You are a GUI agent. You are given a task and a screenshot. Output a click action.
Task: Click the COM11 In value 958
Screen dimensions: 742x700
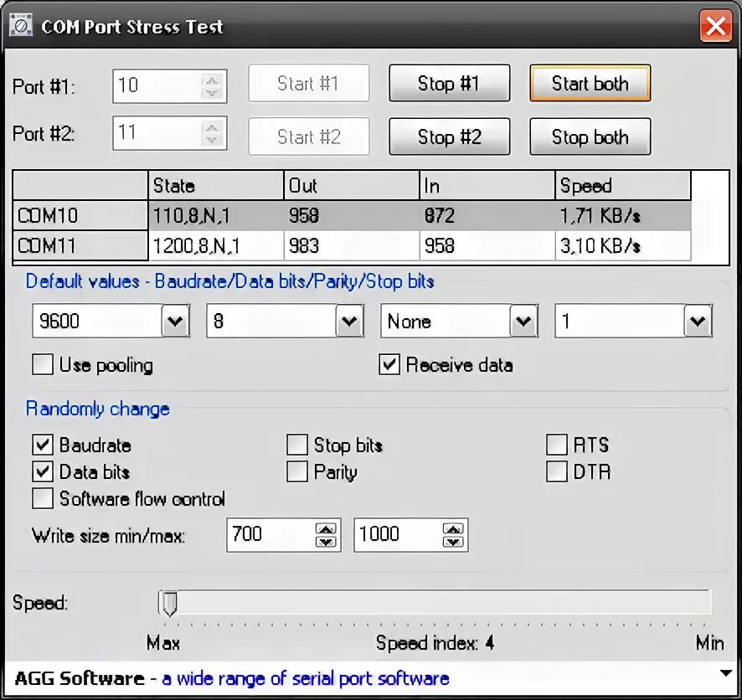click(x=487, y=246)
